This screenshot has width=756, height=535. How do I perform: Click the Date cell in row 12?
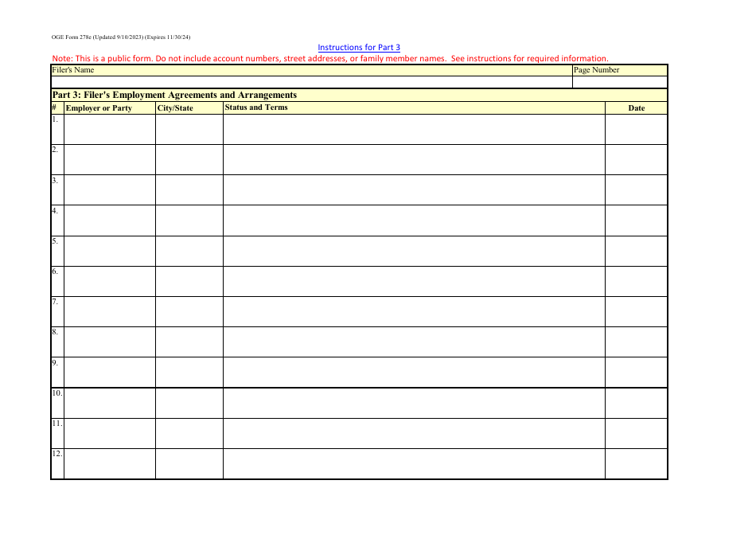(x=637, y=463)
